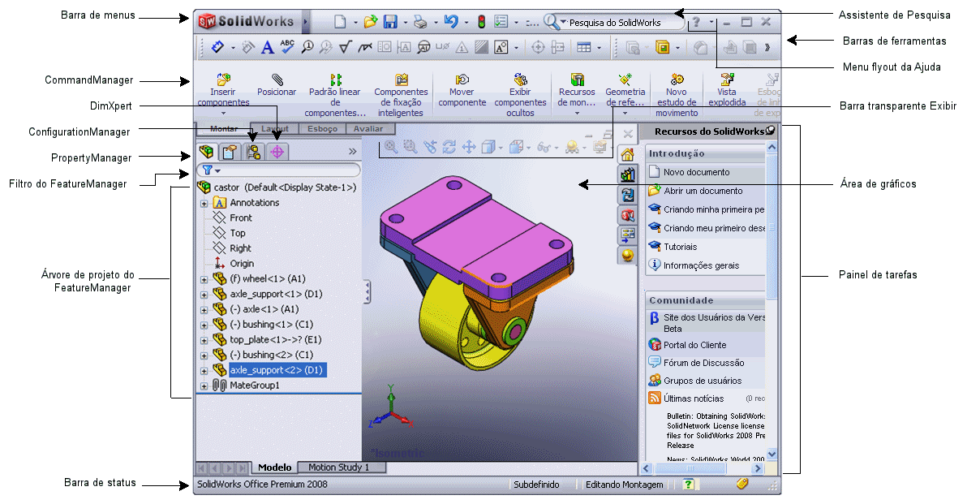Click the Print icon in the top toolbar
The height and width of the screenshot is (504, 980).
[419, 22]
